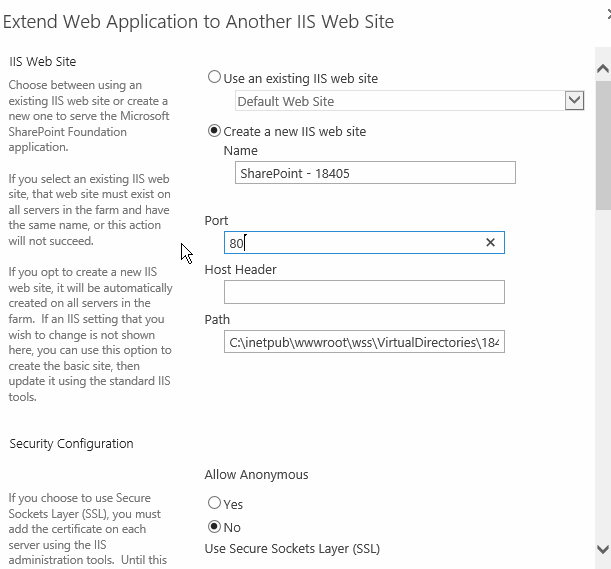Click the empty Host Header text box
This screenshot has height=569, width=611.
tap(364, 292)
